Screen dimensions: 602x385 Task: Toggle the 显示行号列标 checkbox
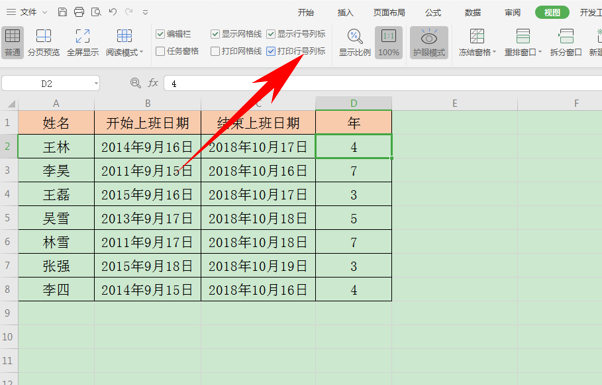point(271,34)
